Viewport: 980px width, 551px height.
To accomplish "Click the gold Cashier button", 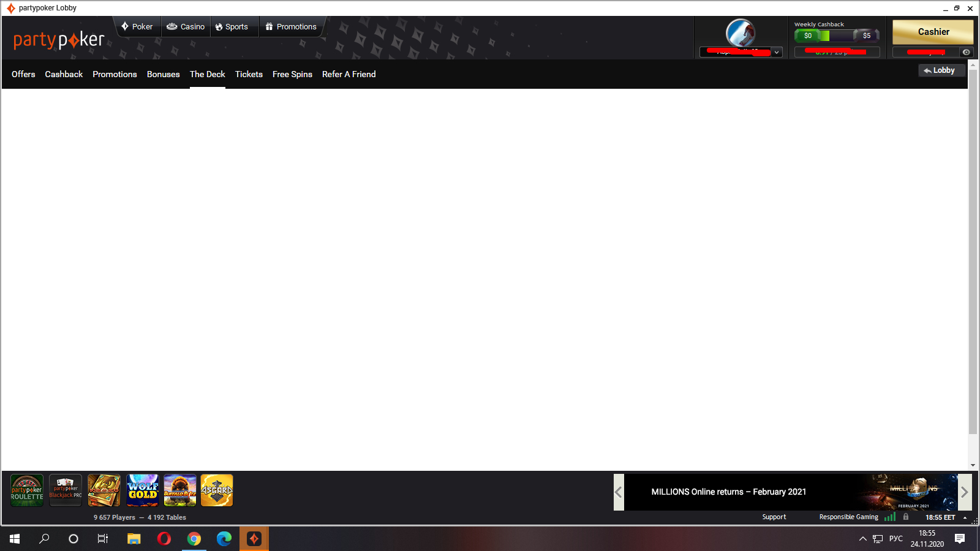I will 933,32.
